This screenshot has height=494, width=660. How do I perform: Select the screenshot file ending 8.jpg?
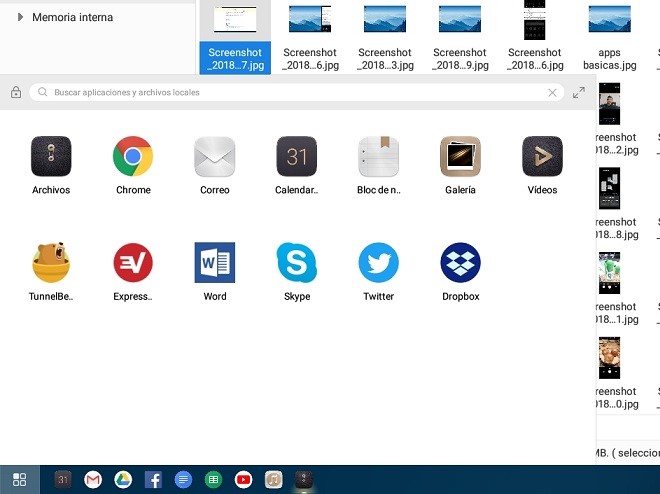point(617,204)
